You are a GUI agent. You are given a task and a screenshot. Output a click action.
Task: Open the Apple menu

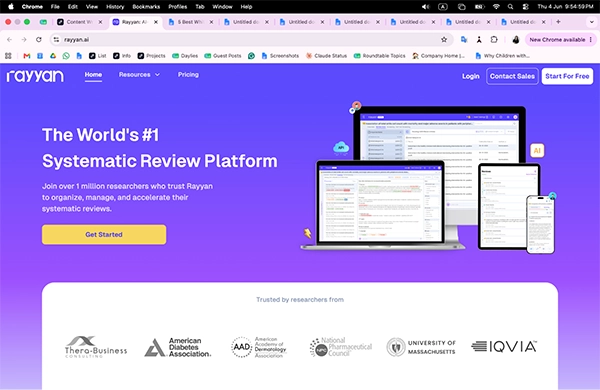coord(11,7)
